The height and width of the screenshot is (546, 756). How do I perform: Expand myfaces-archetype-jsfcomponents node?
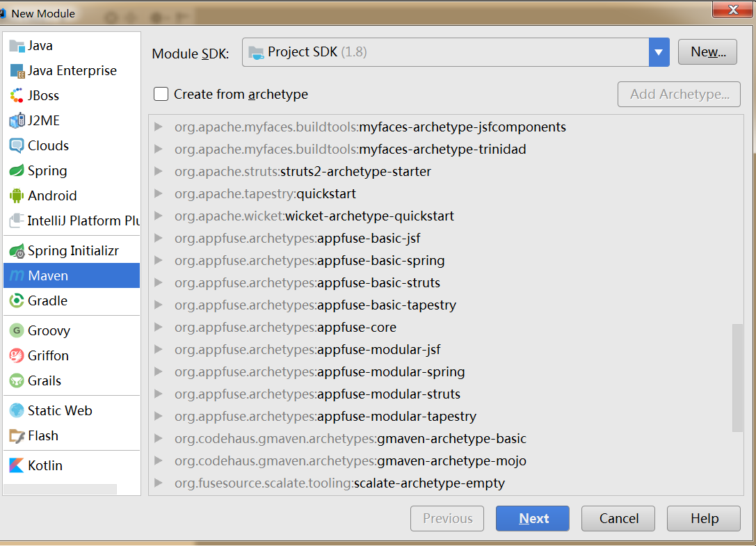pos(158,127)
